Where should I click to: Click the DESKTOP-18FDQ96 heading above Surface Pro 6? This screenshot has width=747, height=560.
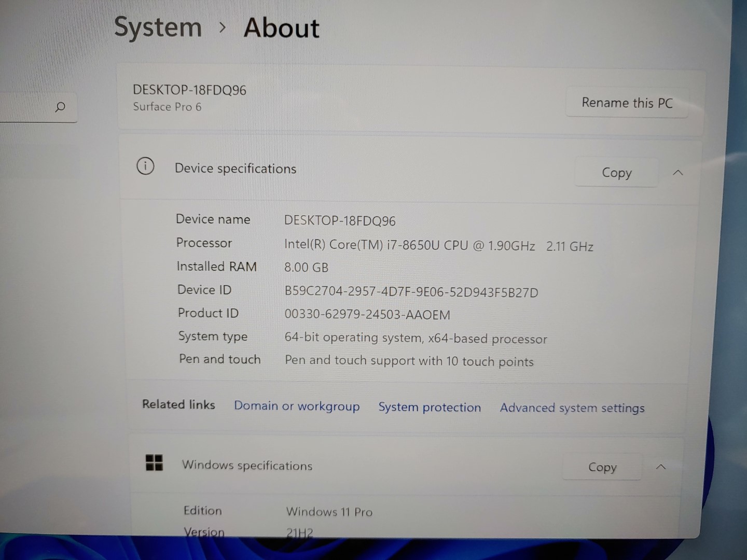[x=189, y=90]
